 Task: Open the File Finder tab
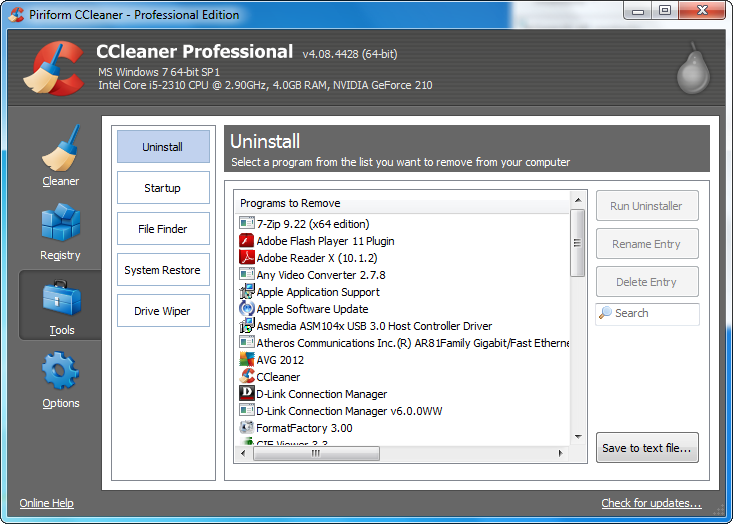click(163, 229)
